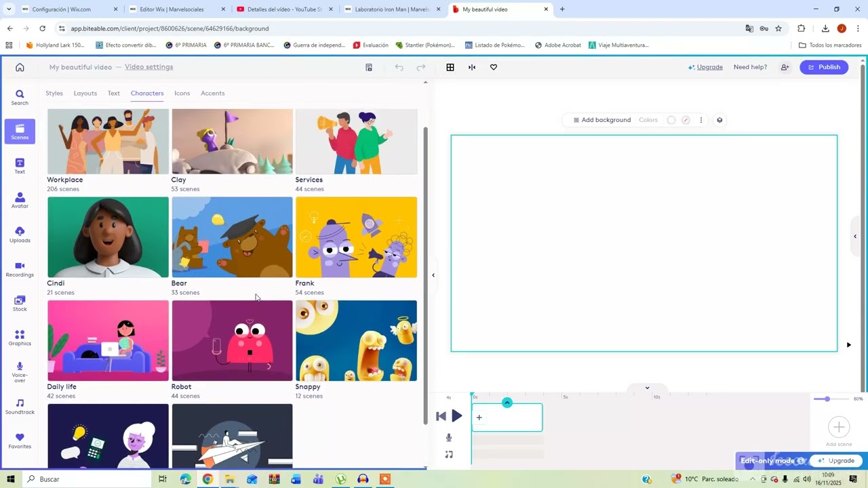Open the Recordings panel
Image resolution: width=868 pixels, height=488 pixels.
tap(20, 269)
